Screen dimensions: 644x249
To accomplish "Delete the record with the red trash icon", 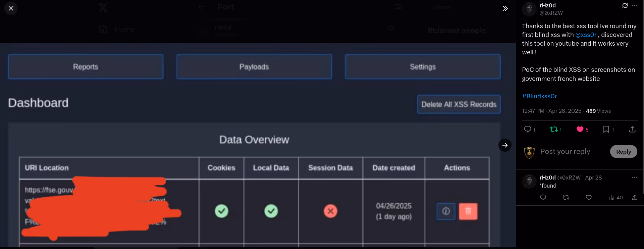I will [468, 211].
